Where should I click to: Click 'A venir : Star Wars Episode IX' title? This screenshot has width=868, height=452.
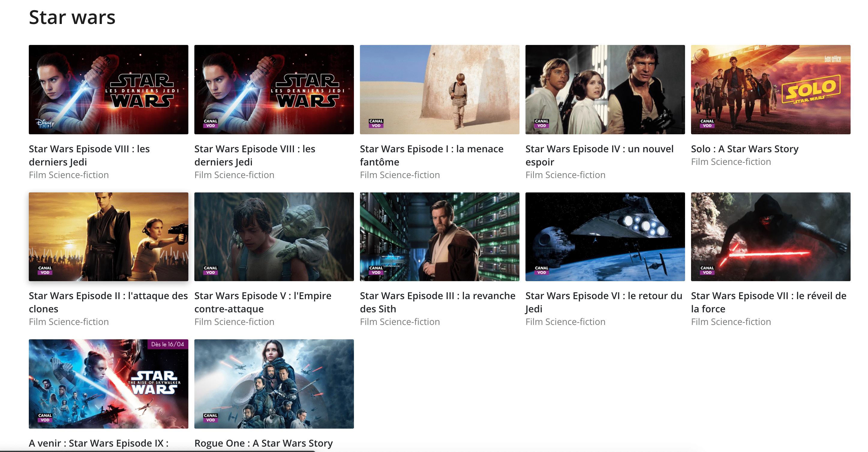[98, 443]
